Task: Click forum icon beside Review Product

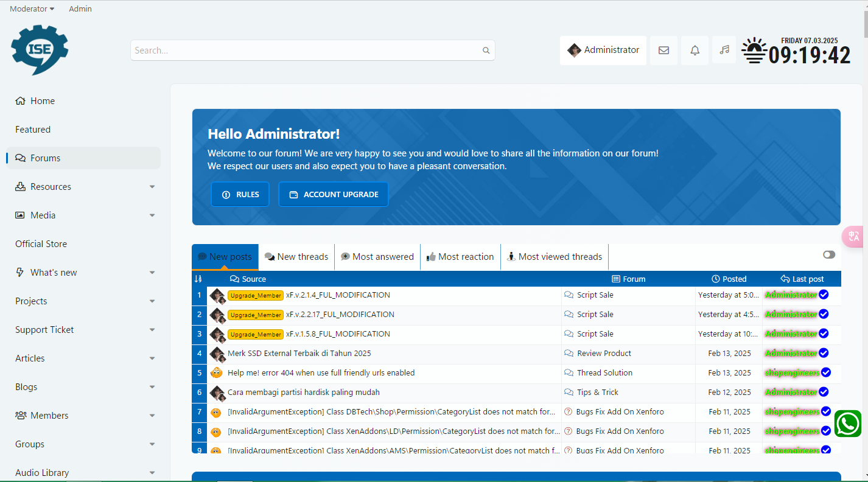Action: [569, 354]
